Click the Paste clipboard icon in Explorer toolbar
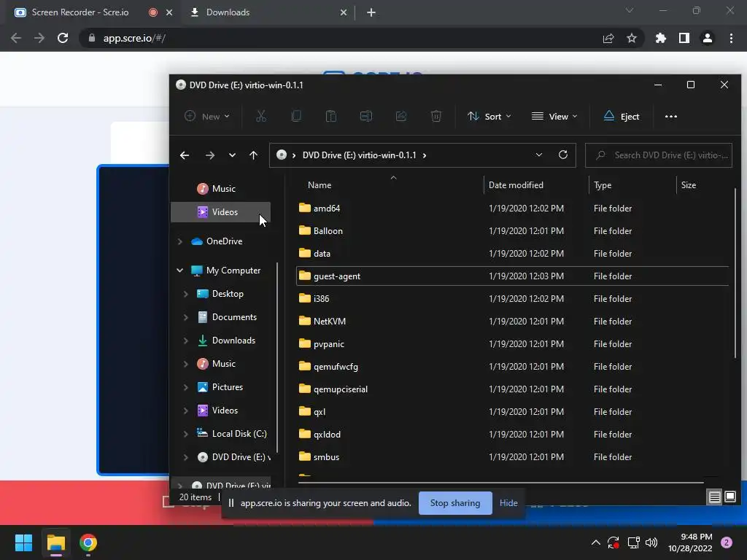This screenshot has height=560, width=747. 330,116
